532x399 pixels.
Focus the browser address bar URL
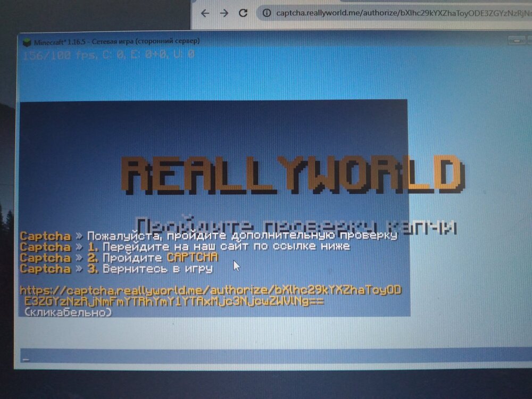[x=404, y=13]
